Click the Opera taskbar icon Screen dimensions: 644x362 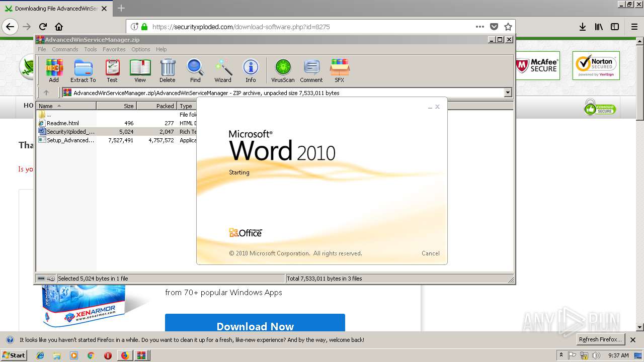pyautogui.click(x=108, y=355)
